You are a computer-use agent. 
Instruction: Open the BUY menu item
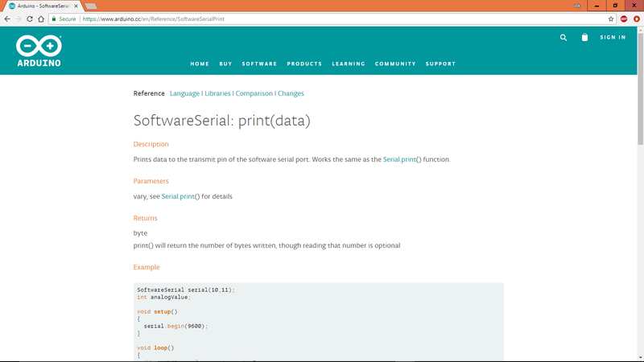click(x=225, y=64)
